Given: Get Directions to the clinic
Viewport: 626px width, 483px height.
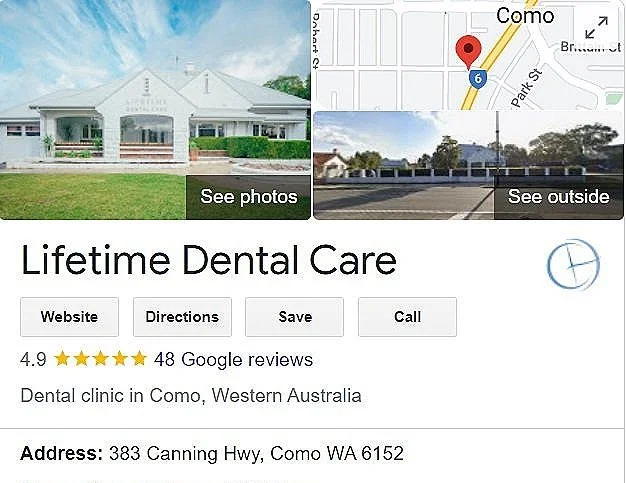Looking at the screenshot, I should (182, 317).
